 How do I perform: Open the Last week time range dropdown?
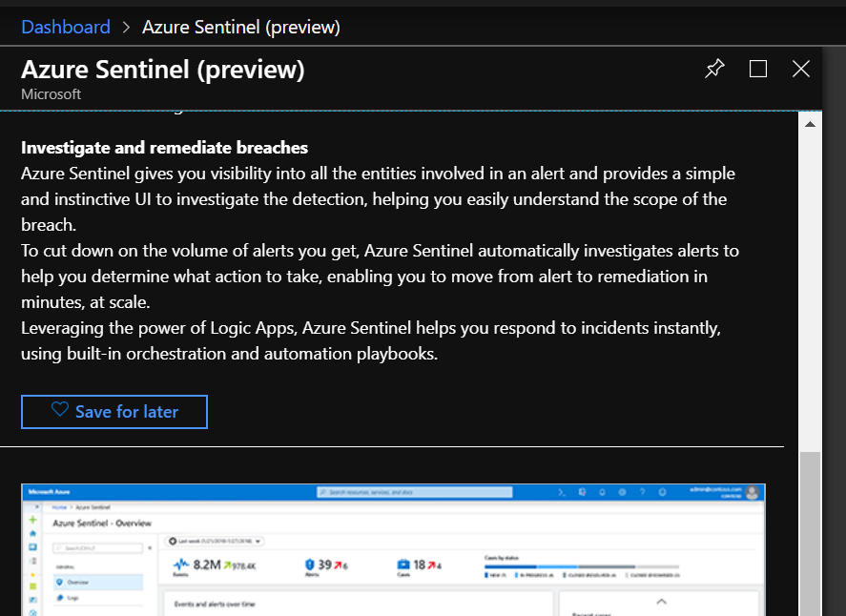pyautogui.click(x=216, y=541)
